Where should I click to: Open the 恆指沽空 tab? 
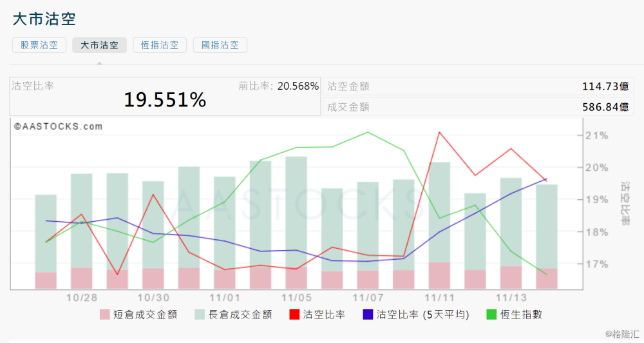(x=160, y=45)
